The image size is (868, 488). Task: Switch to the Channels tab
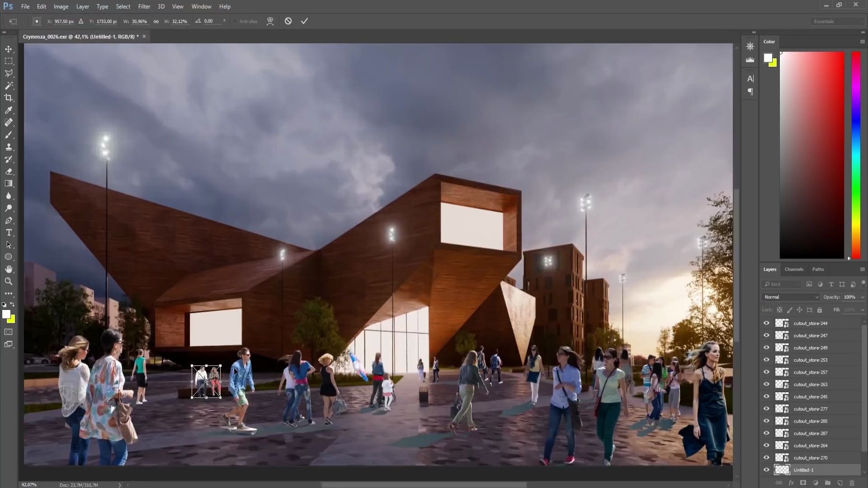click(794, 269)
